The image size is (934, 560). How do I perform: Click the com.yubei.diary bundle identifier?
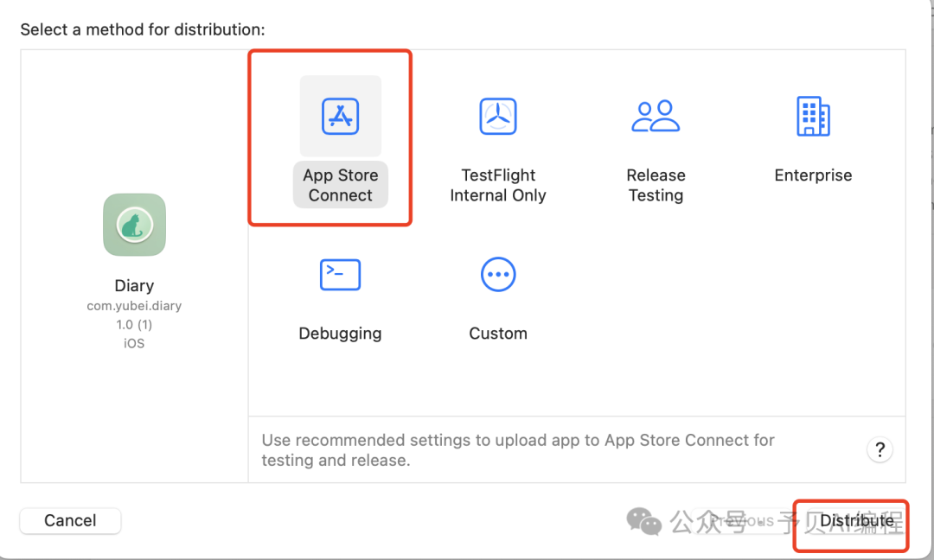(x=134, y=306)
